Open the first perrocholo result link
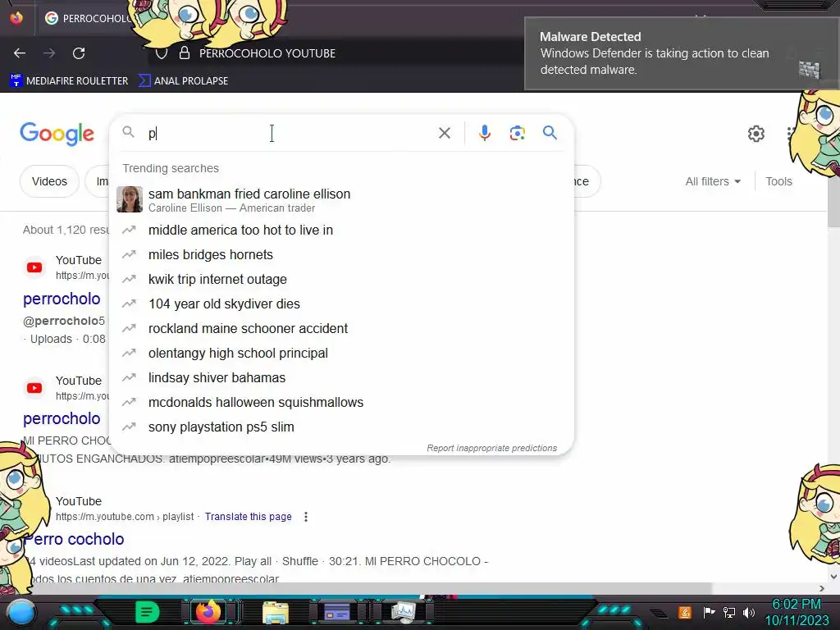Viewport: 840px width, 630px height. [x=62, y=299]
